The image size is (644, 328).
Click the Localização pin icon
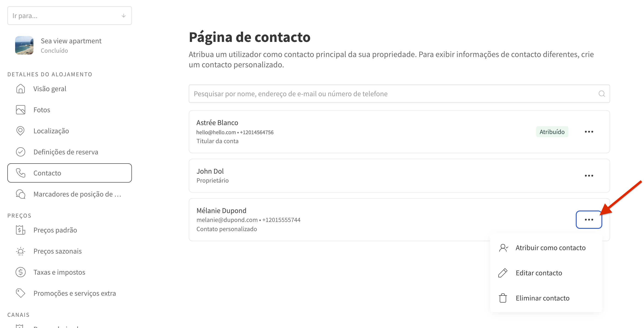point(21,131)
